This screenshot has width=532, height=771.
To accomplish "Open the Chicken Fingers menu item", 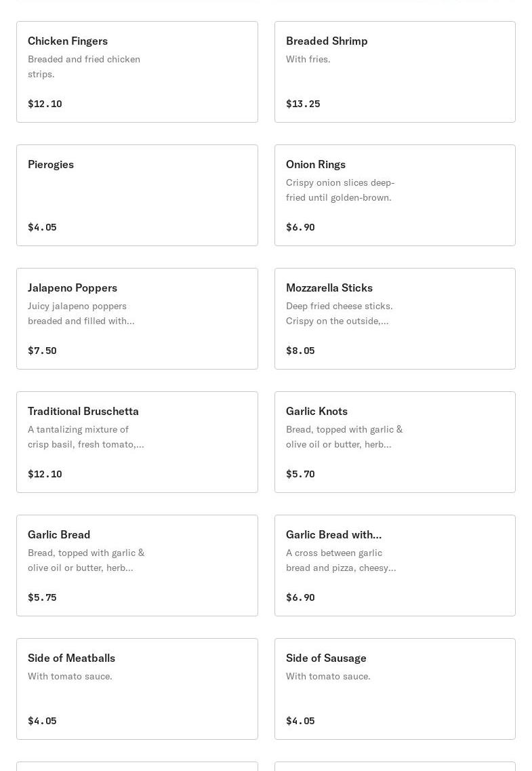I will [x=137, y=72].
